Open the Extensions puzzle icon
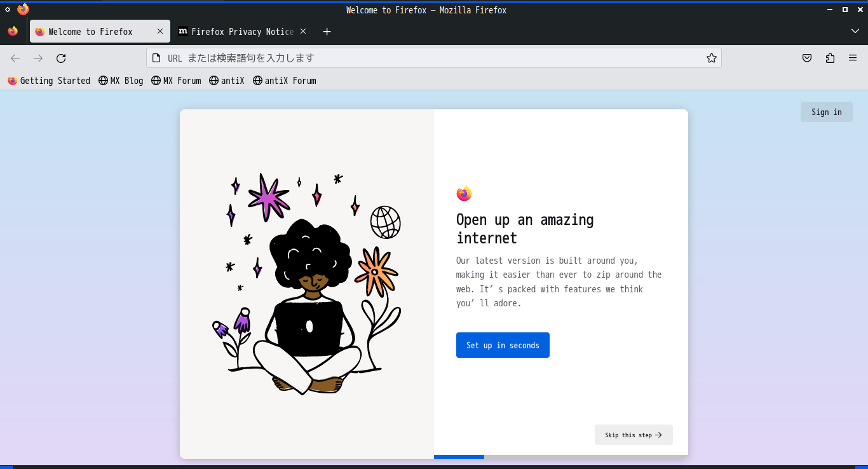 (x=830, y=58)
